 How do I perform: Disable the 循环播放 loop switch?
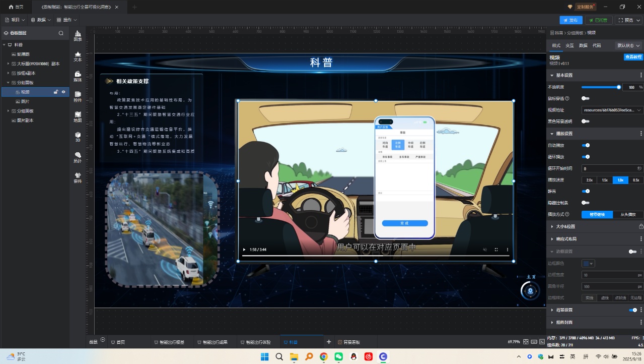point(586,157)
